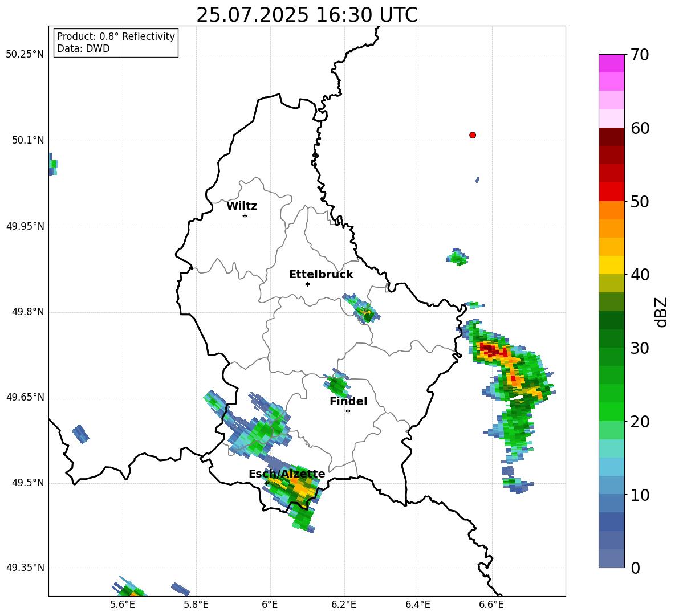Click the 49.95°N latitude label
This screenshot has height=616, width=675.
click(25, 226)
